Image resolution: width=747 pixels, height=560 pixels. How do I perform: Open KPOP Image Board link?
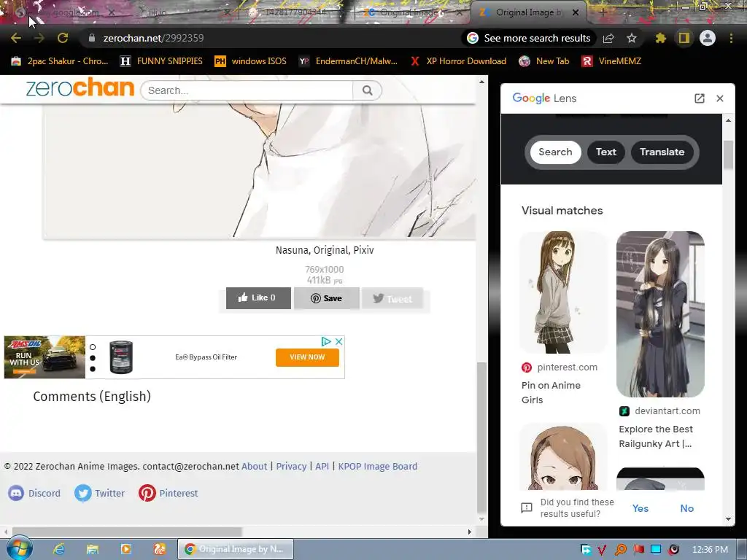point(378,466)
